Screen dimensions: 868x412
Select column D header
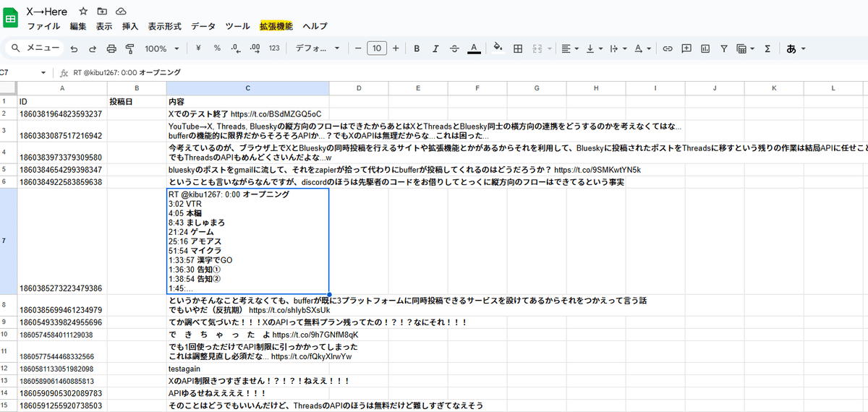click(x=359, y=87)
